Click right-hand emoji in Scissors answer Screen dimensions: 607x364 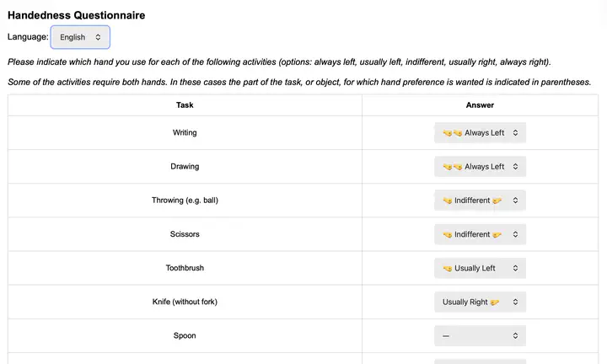(x=497, y=234)
